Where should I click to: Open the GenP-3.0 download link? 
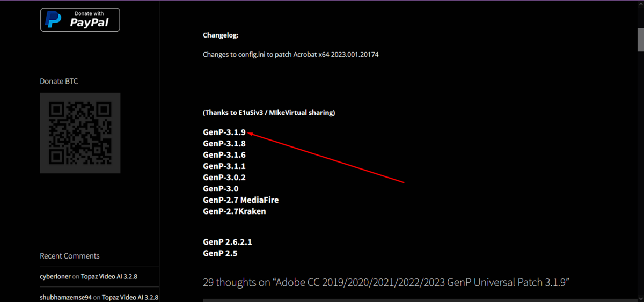tap(221, 188)
